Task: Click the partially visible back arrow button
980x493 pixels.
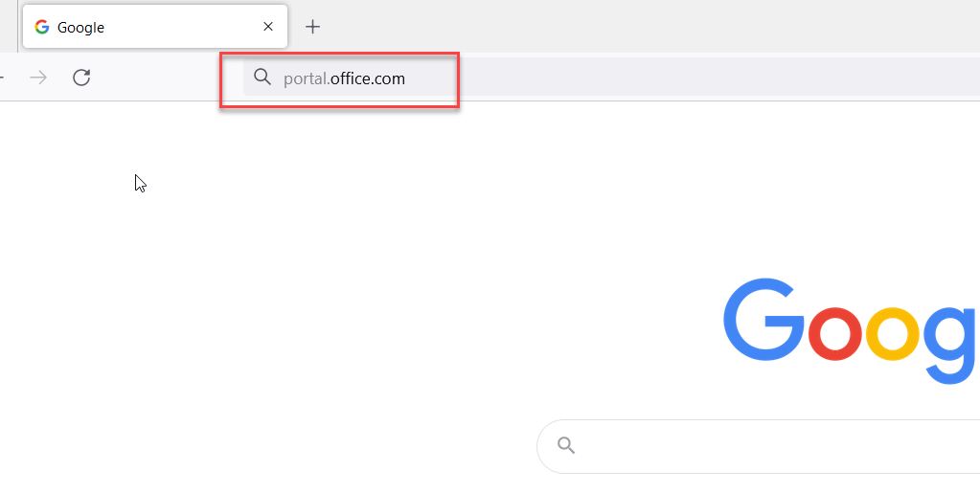Action: coord(2,78)
